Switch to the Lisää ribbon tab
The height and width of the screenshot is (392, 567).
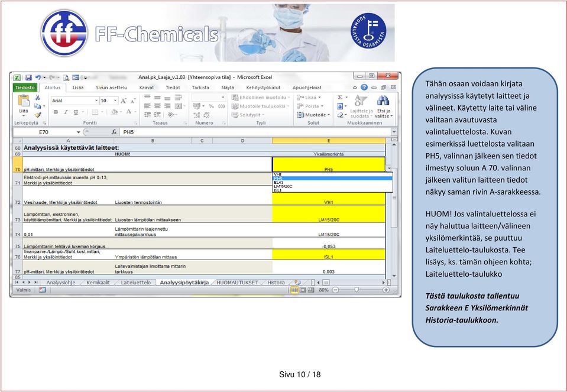pyautogui.click(x=77, y=88)
